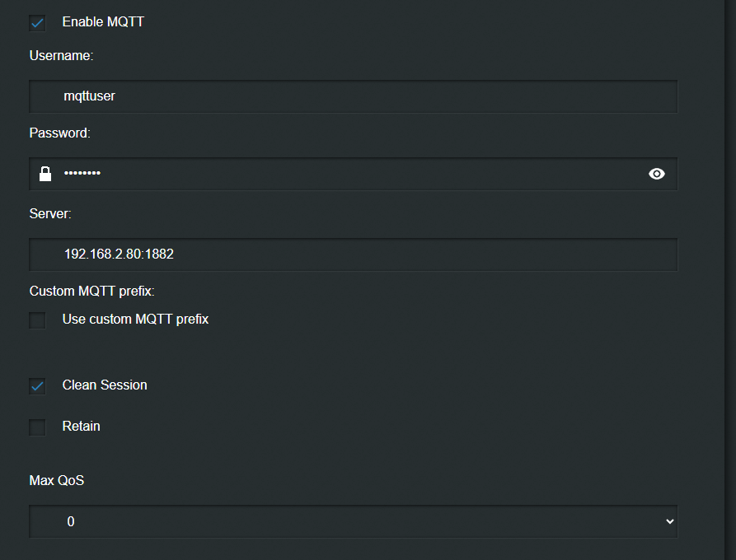Screen dimensions: 736x560
Task: Click into the masked Password input field
Action: point(353,174)
